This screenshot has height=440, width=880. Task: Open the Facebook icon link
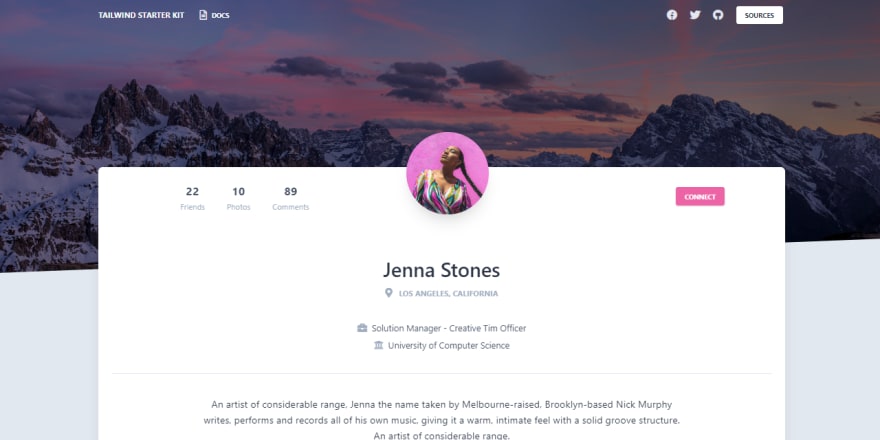(672, 15)
